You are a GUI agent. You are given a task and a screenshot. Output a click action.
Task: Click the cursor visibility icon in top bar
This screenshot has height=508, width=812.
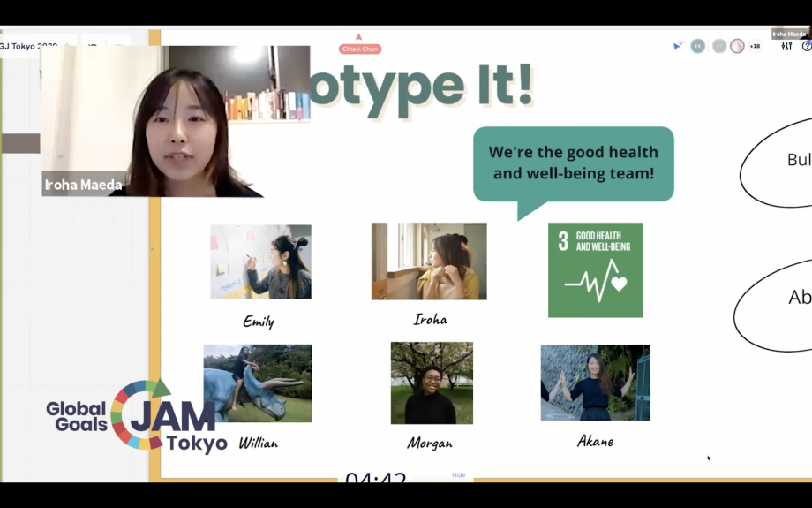[678, 46]
